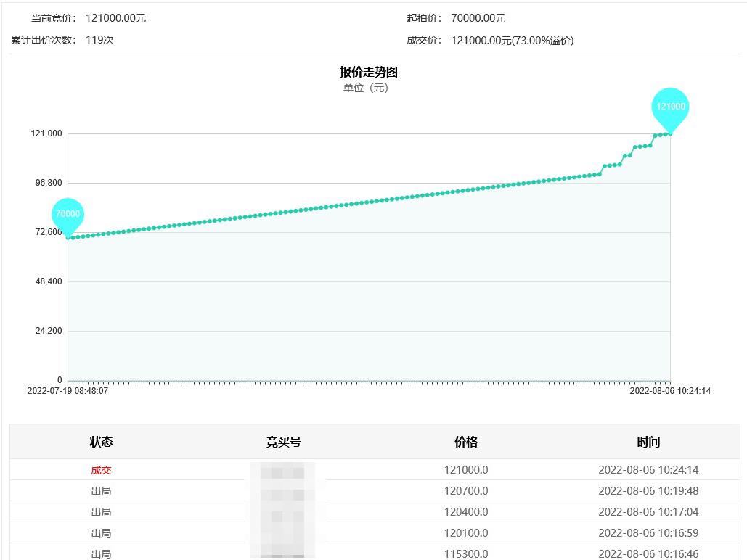Select the 120700.0 price cell
Viewport: 747px width, 560px height.
[466, 491]
